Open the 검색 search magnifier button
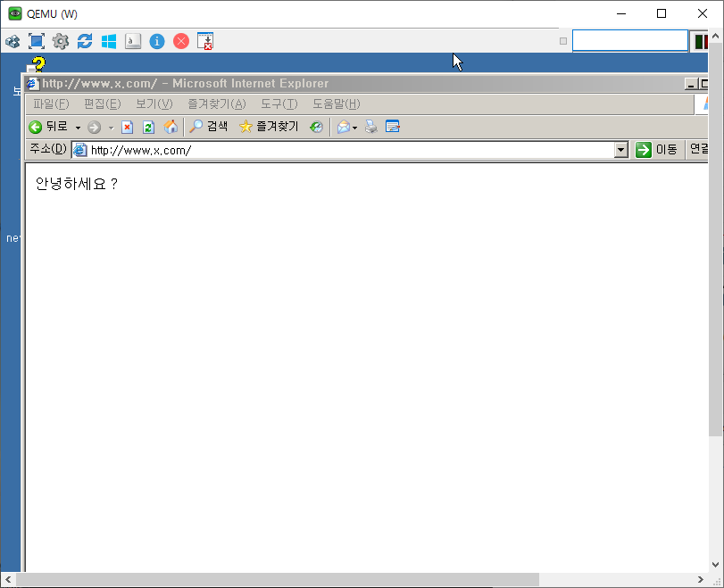The image size is (724, 588). tap(209, 126)
